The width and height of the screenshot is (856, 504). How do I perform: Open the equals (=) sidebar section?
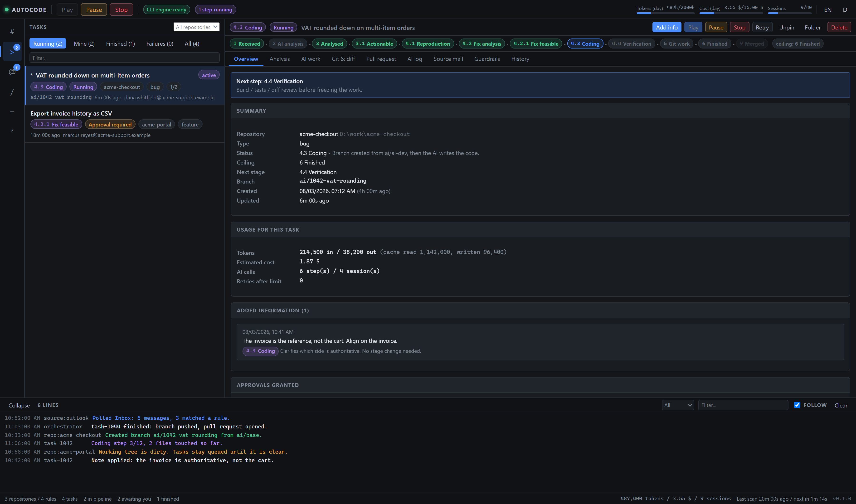[12, 112]
